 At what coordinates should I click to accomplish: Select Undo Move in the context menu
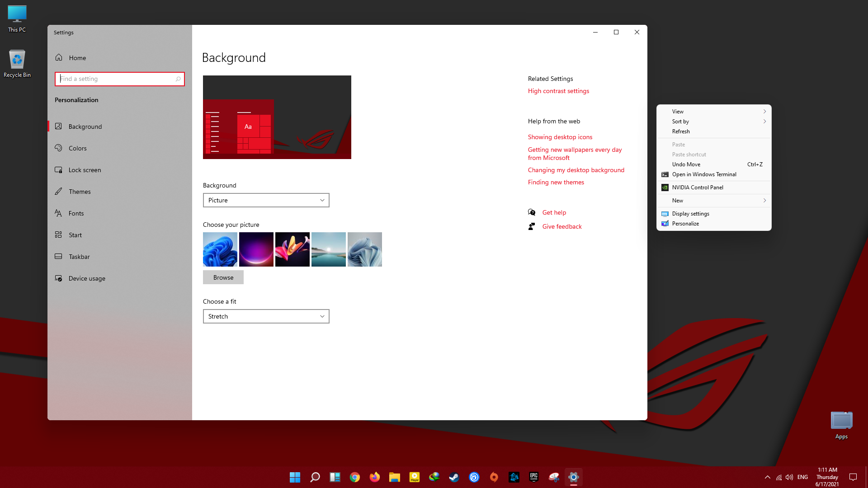click(714, 164)
